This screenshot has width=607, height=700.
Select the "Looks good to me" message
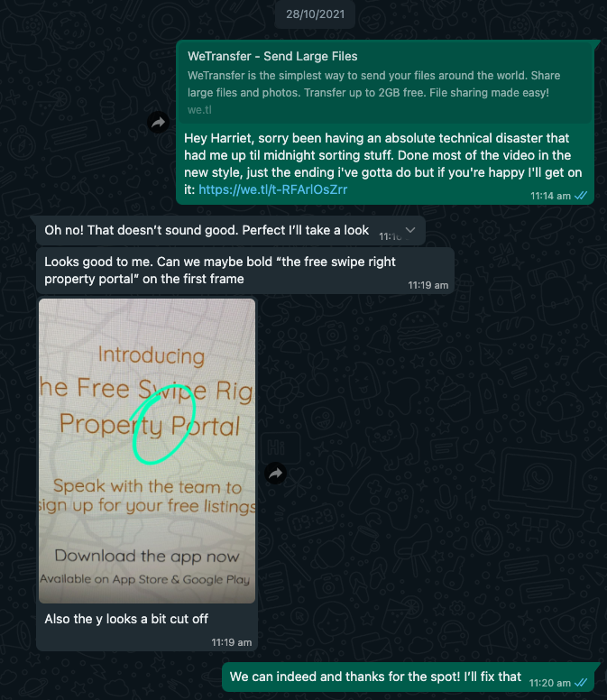[x=245, y=271]
